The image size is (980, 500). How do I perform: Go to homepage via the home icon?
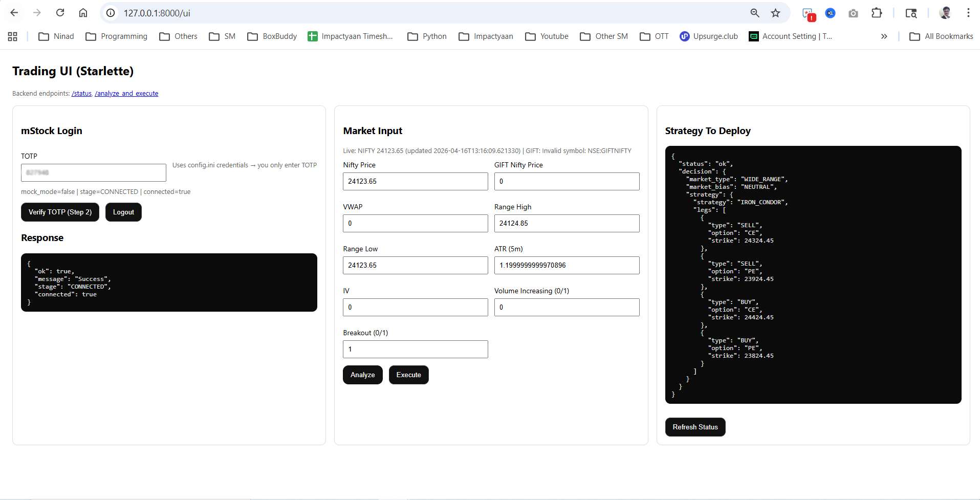pyautogui.click(x=83, y=13)
